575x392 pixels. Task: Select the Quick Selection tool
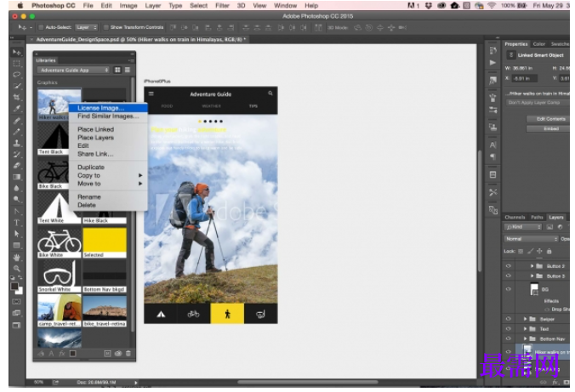17,86
